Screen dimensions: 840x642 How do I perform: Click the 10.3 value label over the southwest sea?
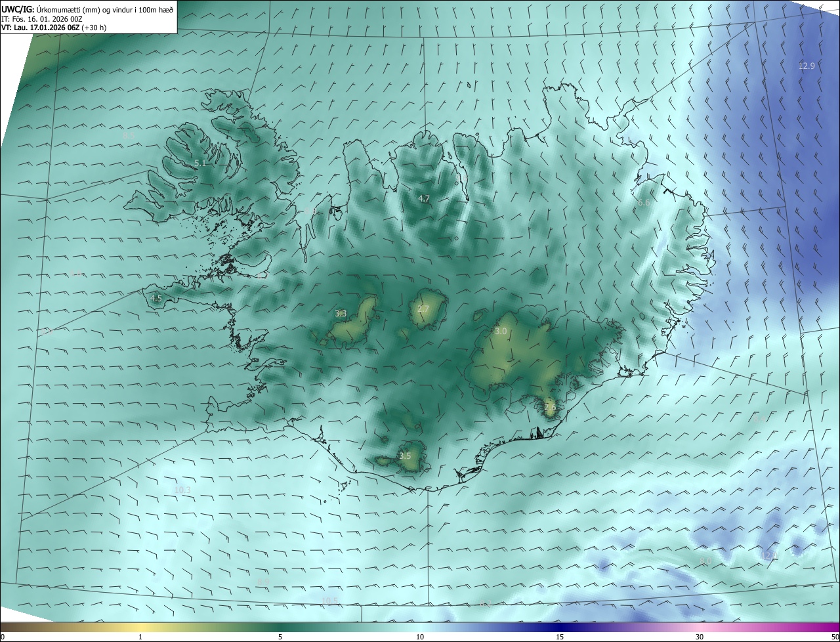click(x=182, y=490)
